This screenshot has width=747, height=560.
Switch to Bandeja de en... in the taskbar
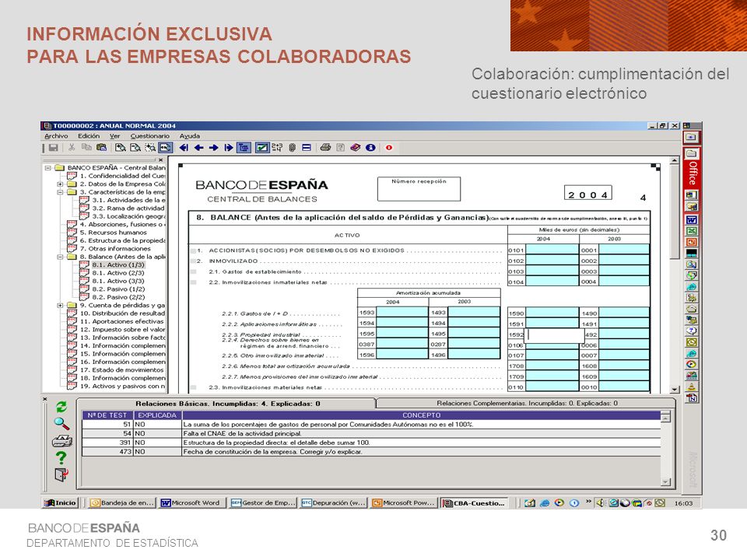[x=121, y=503]
